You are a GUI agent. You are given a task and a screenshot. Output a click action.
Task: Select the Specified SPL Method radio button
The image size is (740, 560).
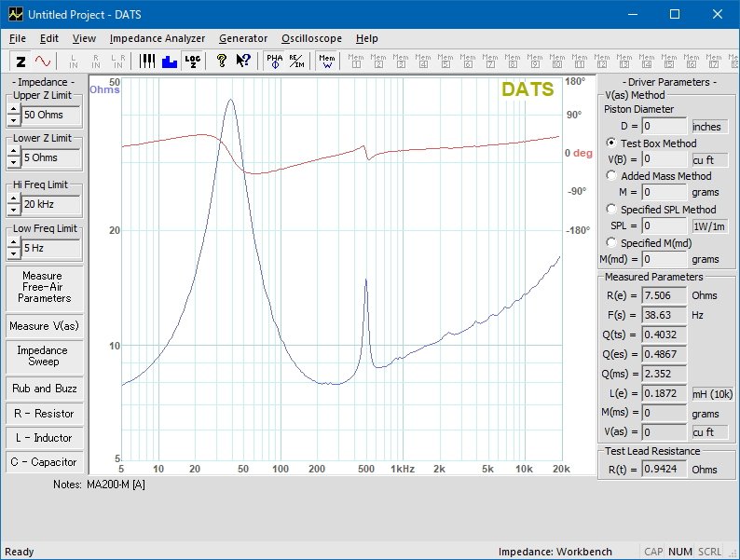pyautogui.click(x=611, y=209)
